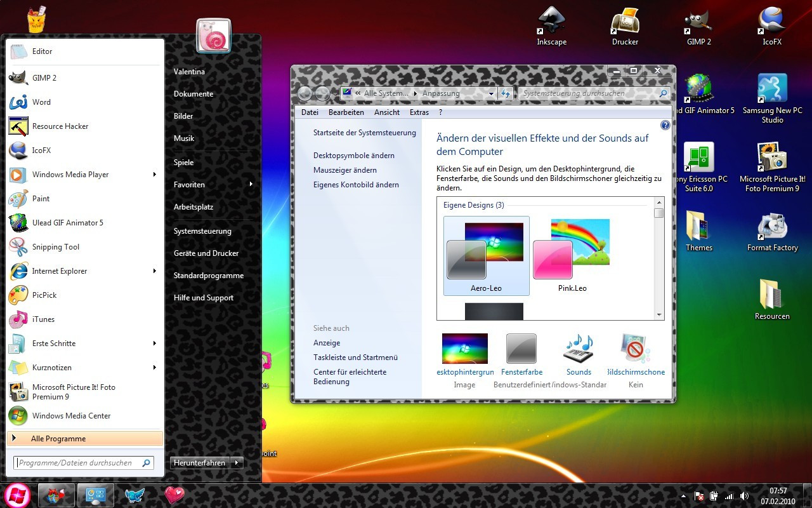Open Systemsteuerung from the Start menu

click(202, 231)
